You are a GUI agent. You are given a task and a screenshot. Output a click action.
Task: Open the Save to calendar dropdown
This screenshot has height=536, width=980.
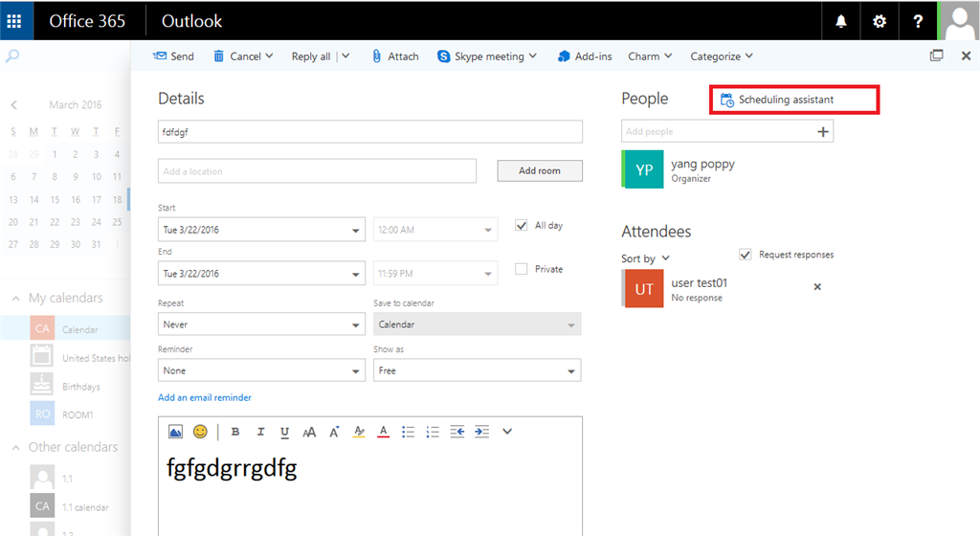pos(478,324)
